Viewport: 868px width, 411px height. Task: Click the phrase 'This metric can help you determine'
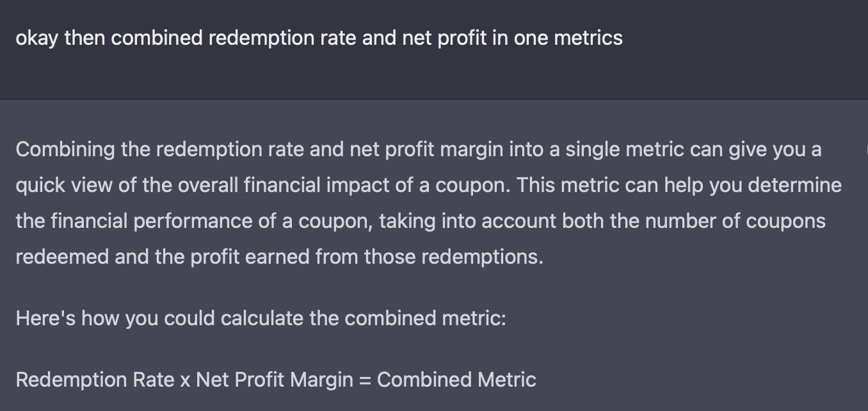pos(679,186)
